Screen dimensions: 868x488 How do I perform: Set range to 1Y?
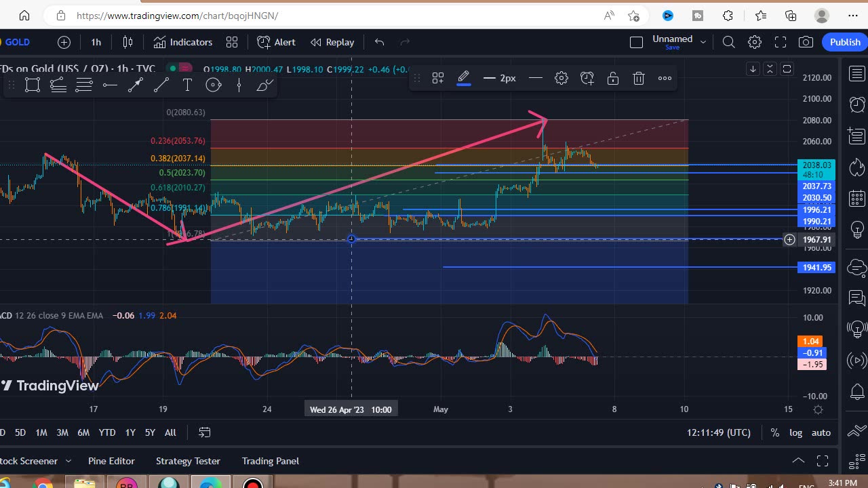pyautogui.click(x=130, y=432)
